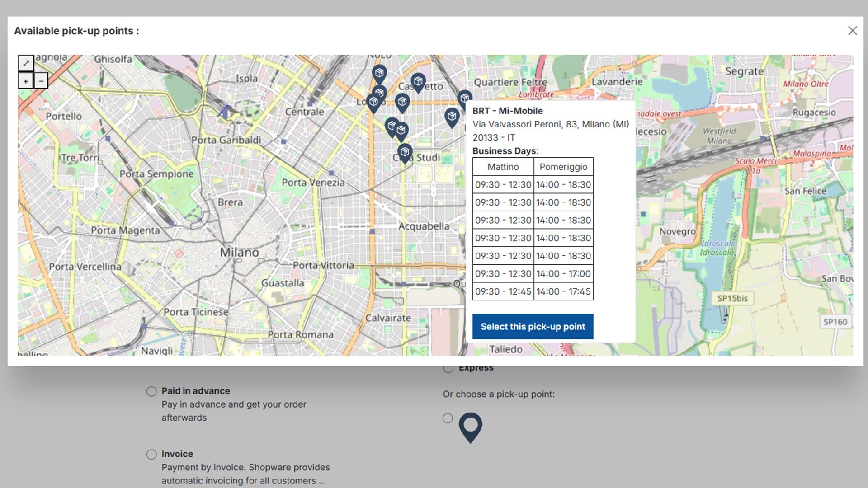The image size is (868, 488).
Task: Click the Milano city label on the map
Action: tap(240, 252)
